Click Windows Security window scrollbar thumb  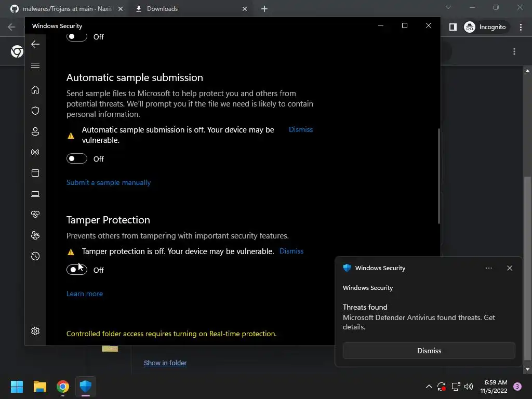[438, 177]
